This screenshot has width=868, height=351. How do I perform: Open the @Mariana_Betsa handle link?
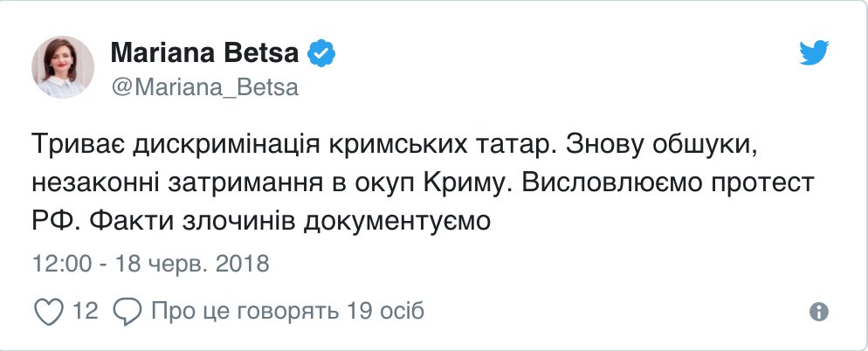point(204,87)
